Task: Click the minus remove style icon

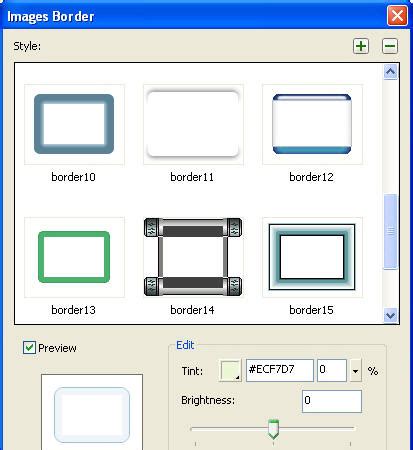Action: click(390, 46)
